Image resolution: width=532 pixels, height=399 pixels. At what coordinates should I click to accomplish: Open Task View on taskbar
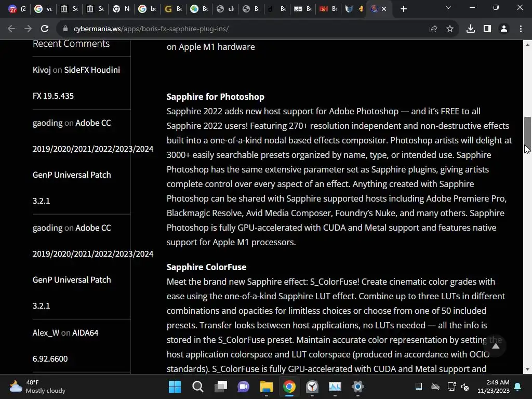[220, 387]
